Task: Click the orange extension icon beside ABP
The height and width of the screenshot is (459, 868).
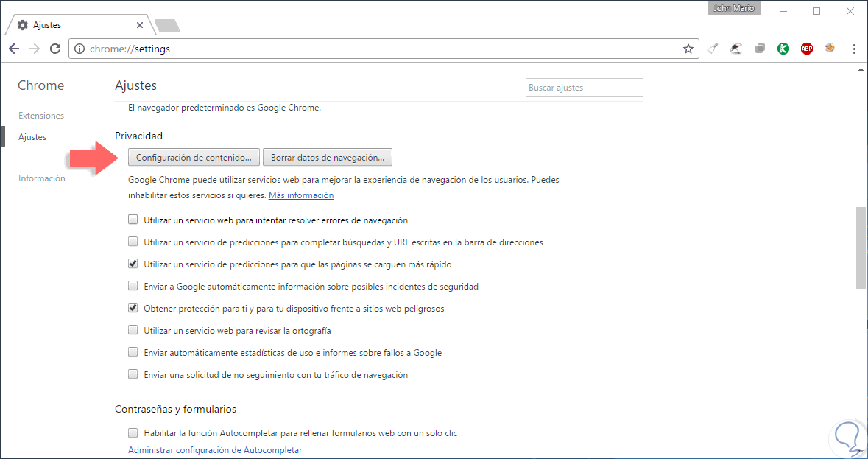Action: pos(829,48)
